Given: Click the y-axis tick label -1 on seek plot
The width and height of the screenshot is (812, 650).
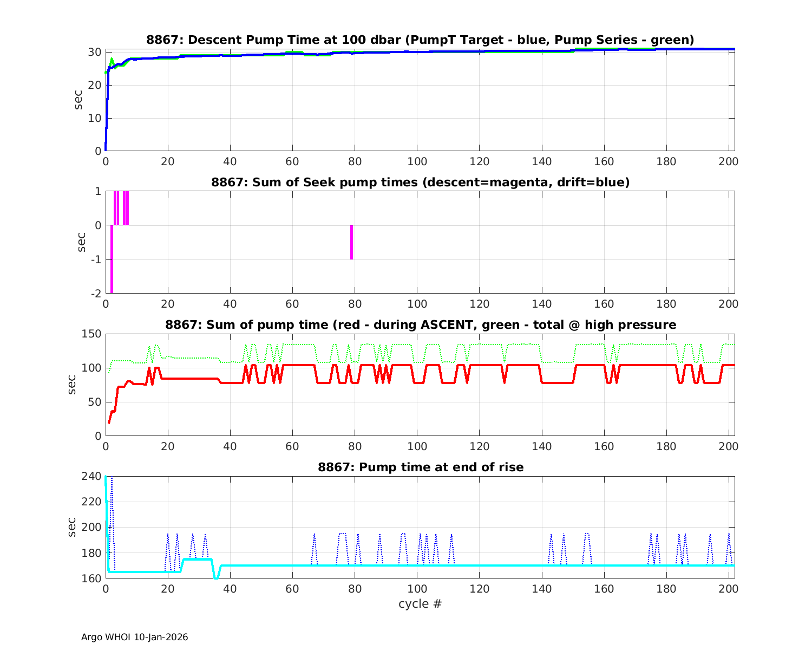Looking at the screenshot, I should [96, 259].
